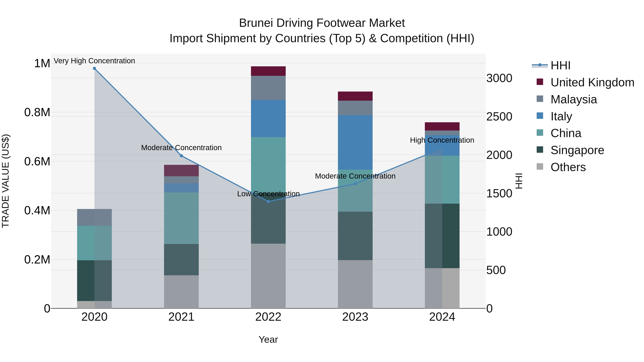Click the 2024 China bar segment
The image size is (644, 362).
tap(442, 180)
